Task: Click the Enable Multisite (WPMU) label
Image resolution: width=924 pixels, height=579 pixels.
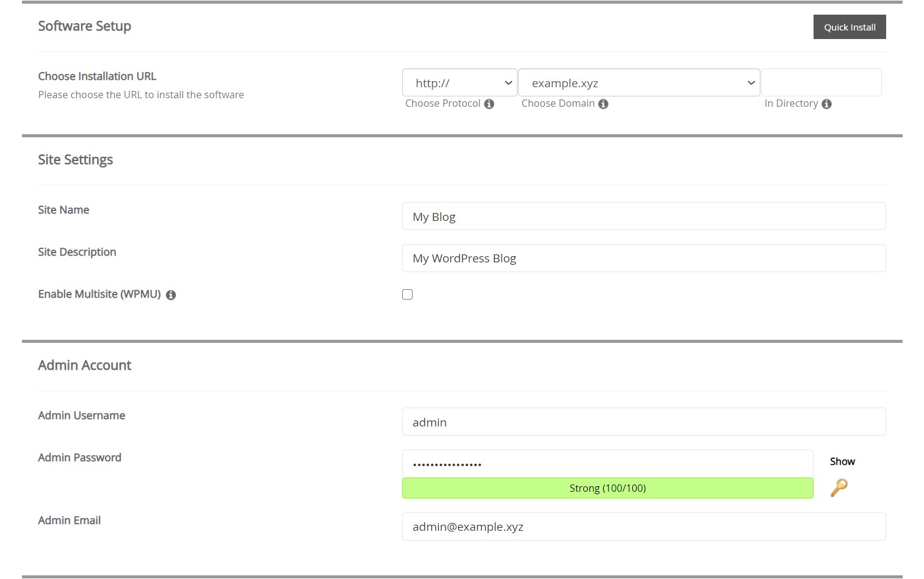Action: click(x=99, y=294)
